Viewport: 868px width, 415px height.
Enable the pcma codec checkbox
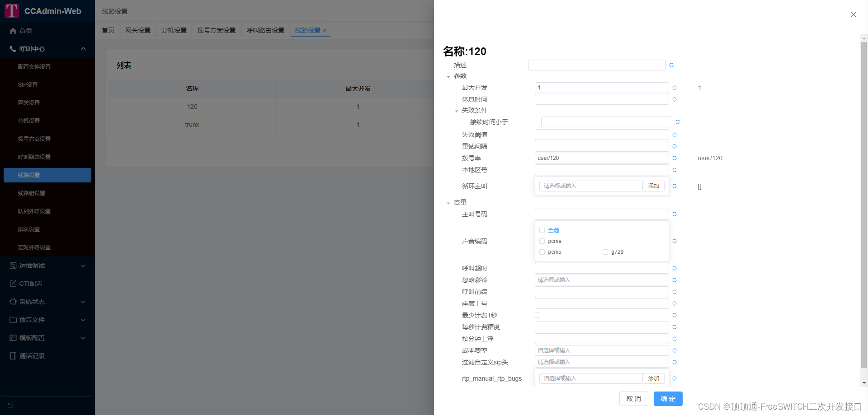click(542, 241)
